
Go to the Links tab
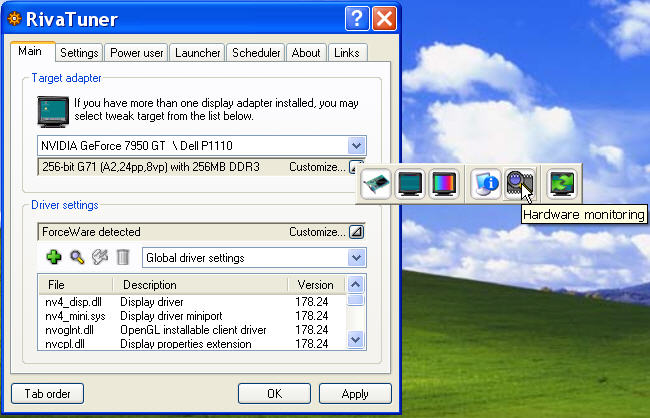tap(347, 53)
